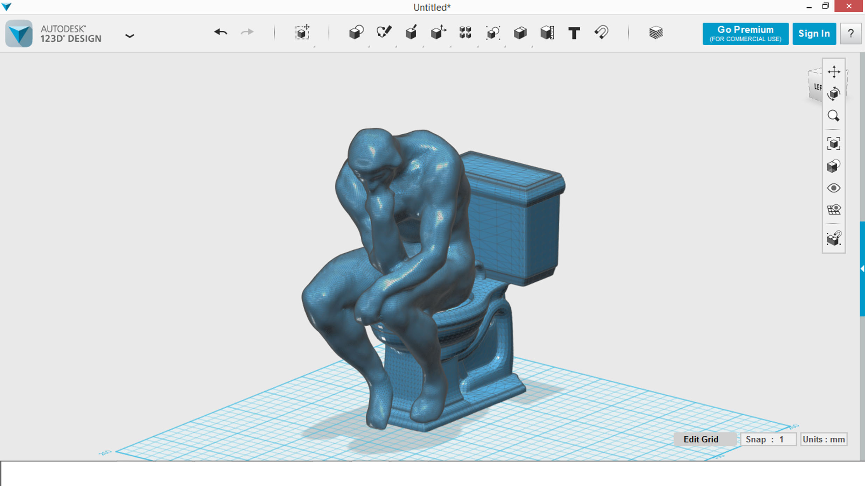Open the Pattern tool
The width and height of the screenshot is (868, 486).
465,33
